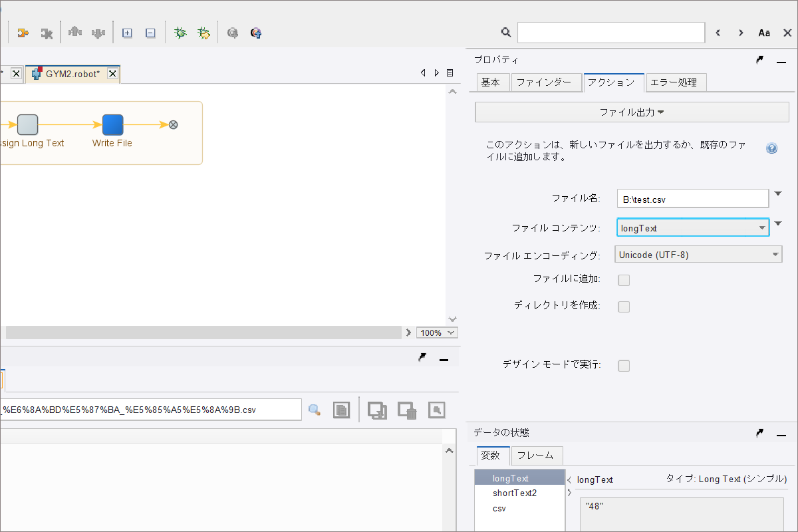Open the editor tab list menu
The image size is (798, 532).
pyautogui.click(x=450, y=73)
